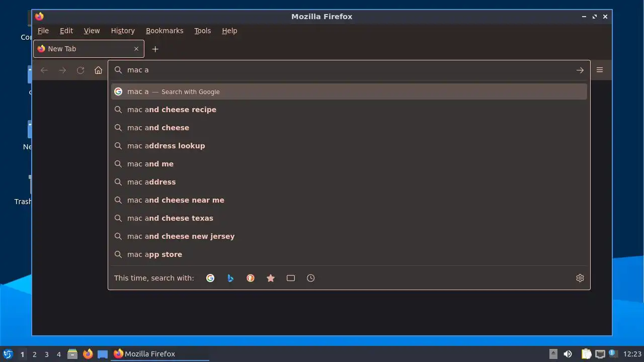Open the volume control in tray
644x362 pixels.
tap(568, 354)
